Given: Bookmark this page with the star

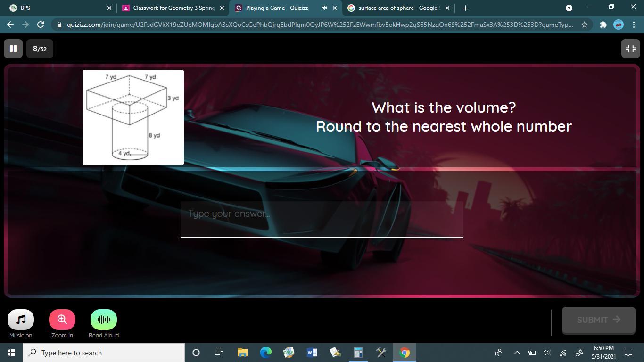Looking at the screenshot, I should [x=585, y=25].
